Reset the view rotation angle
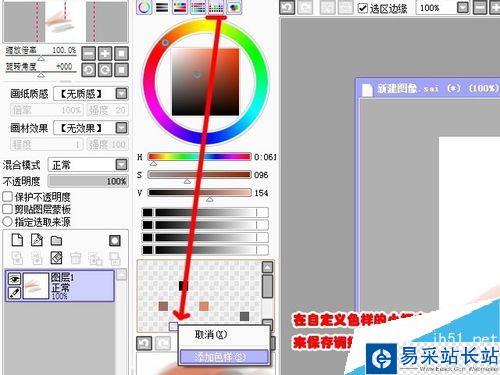 [122, 70]
